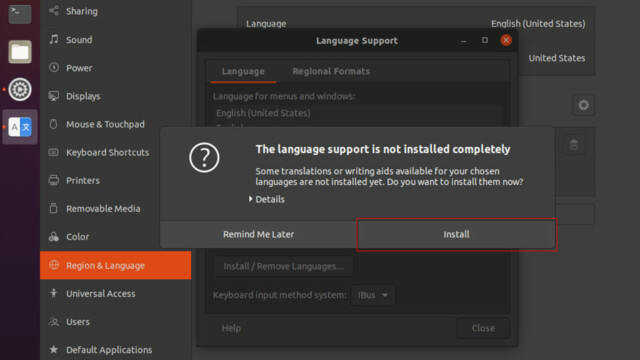Click the Displays monitor icon

(x=54, y=96)
